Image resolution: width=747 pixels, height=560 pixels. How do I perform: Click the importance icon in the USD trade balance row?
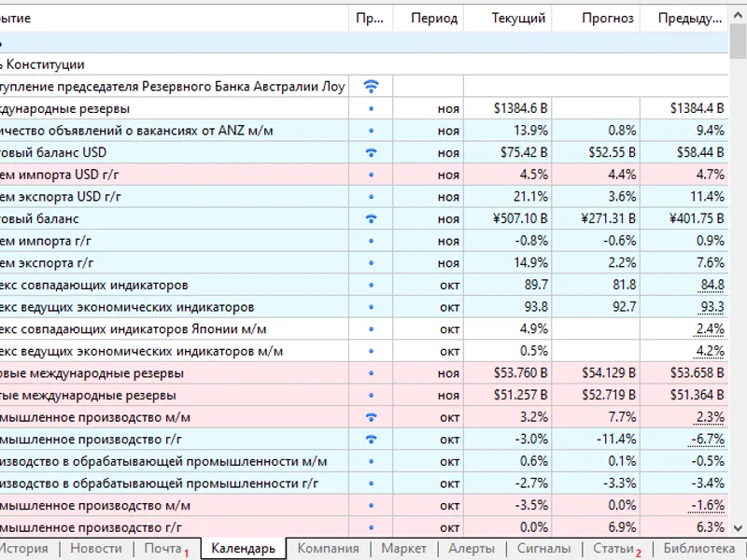(371, 153)
